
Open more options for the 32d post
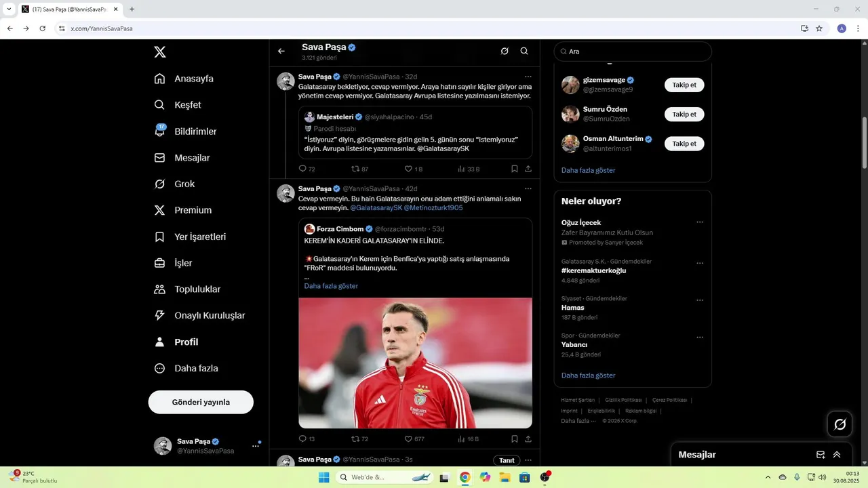528,76
